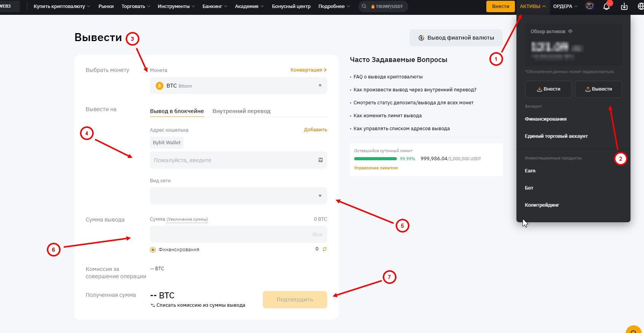Click Вывести button in assets panel
This screenshot has width=644, height=333.
pyautogui.click(x=598, y=89)
